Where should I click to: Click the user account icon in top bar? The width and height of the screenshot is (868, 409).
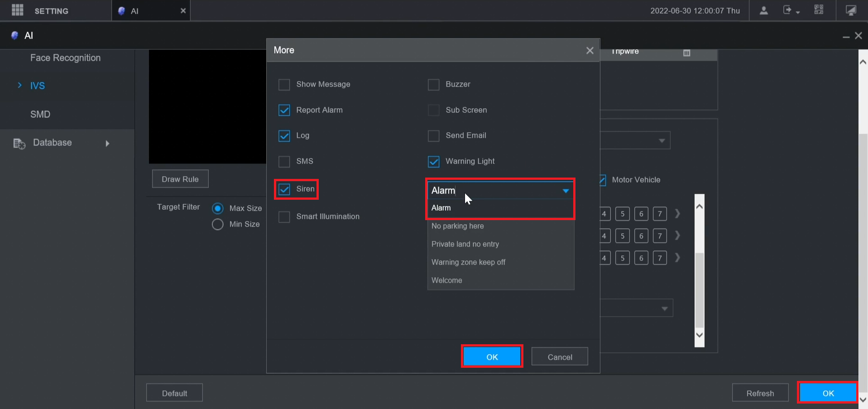(x=763, y=10)
